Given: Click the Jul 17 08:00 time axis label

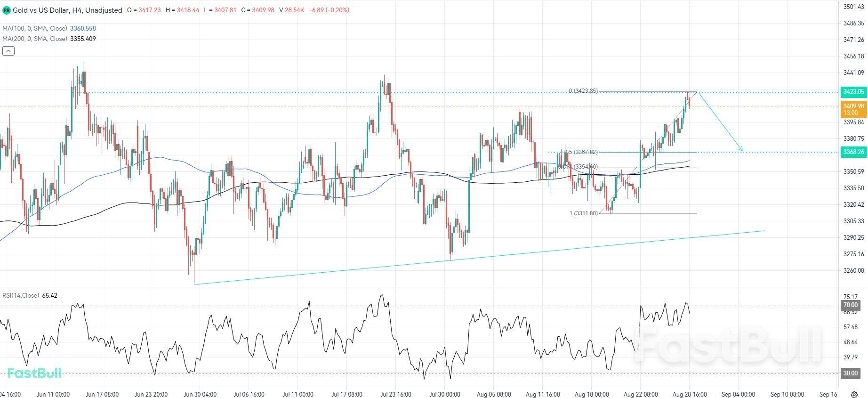Looking at the screenshot, I should [347, 395].
